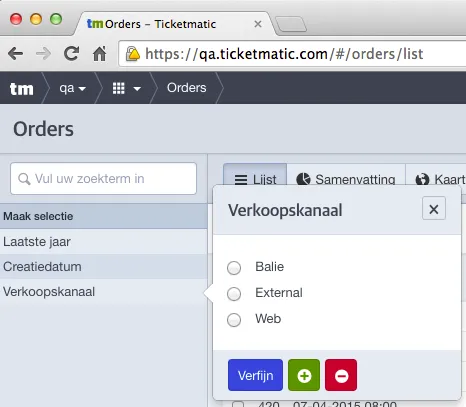
Task: Click the External option label
Action: point(279,293)
